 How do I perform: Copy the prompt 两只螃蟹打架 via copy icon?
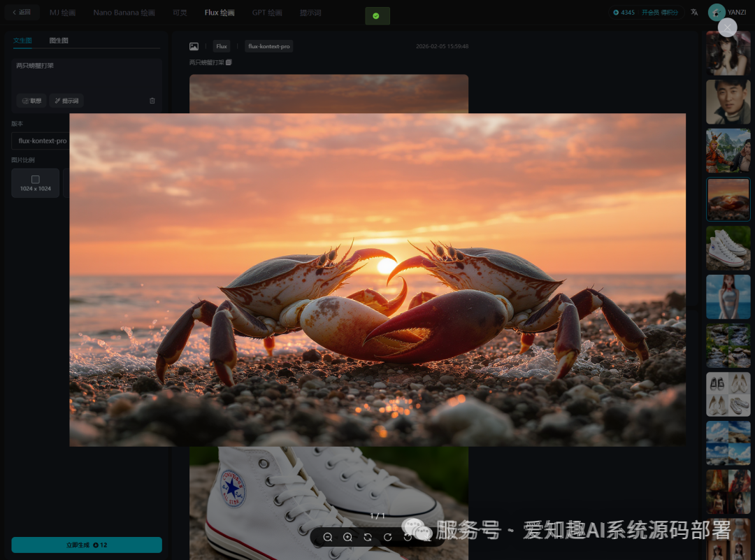(229, 62)
